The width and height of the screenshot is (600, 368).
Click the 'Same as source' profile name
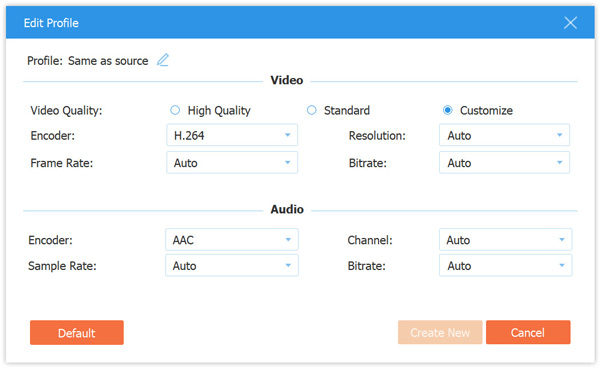(108, 61)
